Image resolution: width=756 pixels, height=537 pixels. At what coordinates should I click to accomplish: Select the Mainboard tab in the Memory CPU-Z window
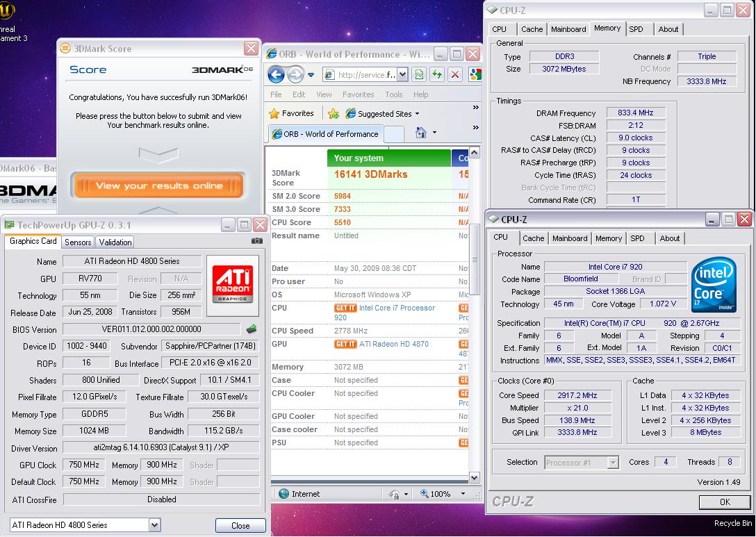[x=568, y=29]
